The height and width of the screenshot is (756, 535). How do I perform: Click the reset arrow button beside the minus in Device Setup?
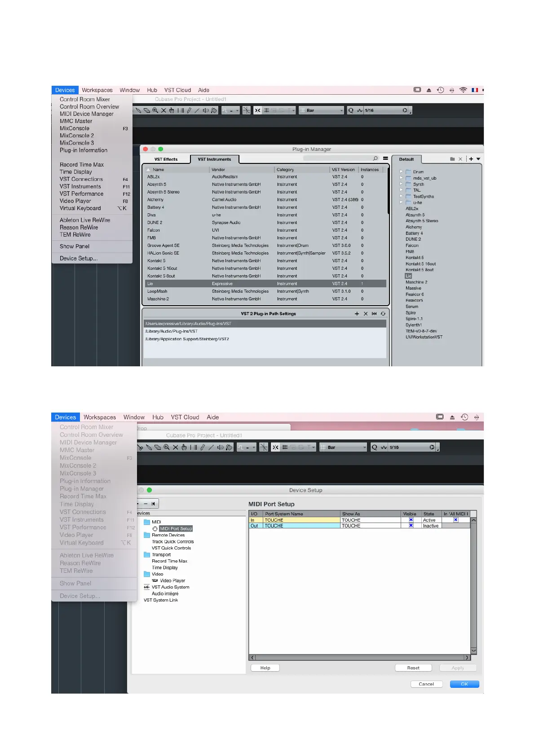(x=153, y=504)
